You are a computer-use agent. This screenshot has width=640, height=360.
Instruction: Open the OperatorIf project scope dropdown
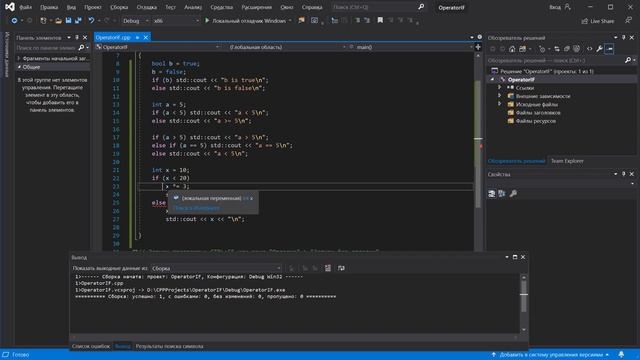pos(158,47)
